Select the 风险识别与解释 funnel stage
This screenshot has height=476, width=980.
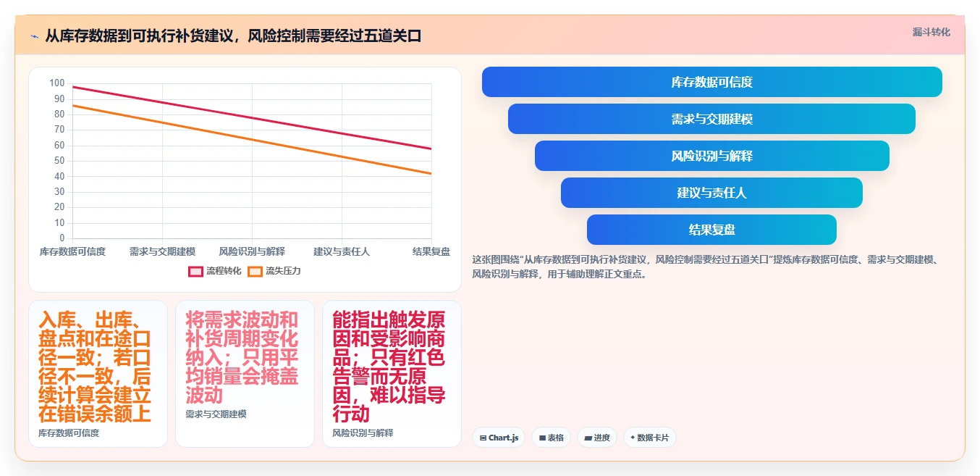point(711,156)
